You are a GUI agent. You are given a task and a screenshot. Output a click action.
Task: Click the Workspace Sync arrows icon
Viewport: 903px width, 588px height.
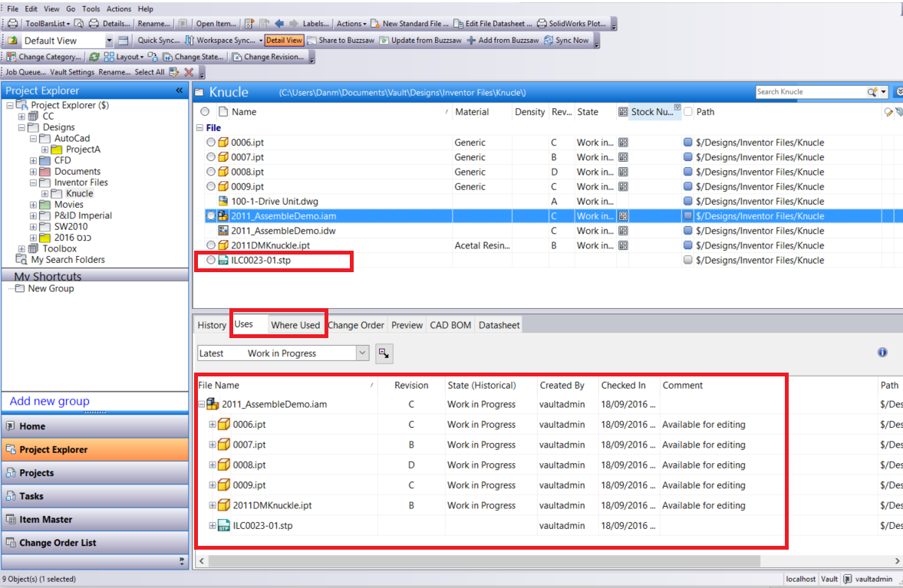coord(189,41)
